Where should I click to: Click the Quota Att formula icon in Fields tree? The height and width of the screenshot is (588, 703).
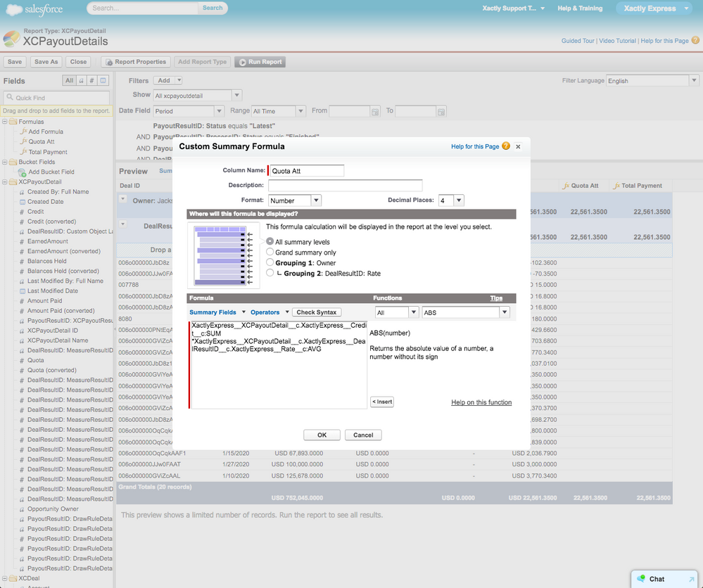tap(23, 141)
